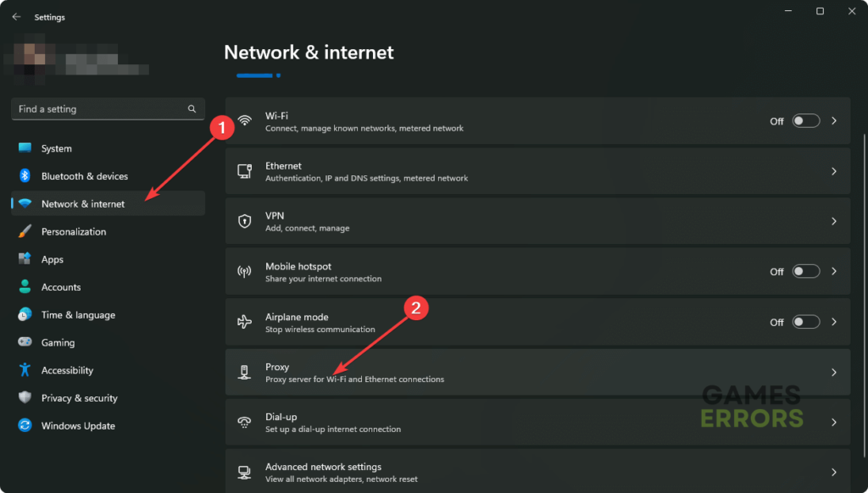Click the search magnifier icon

(192, 109)
